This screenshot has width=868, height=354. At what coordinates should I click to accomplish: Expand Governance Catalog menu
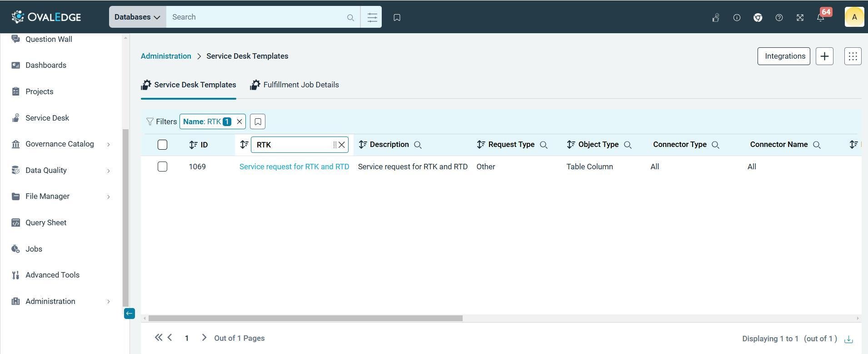pos(108,144)
